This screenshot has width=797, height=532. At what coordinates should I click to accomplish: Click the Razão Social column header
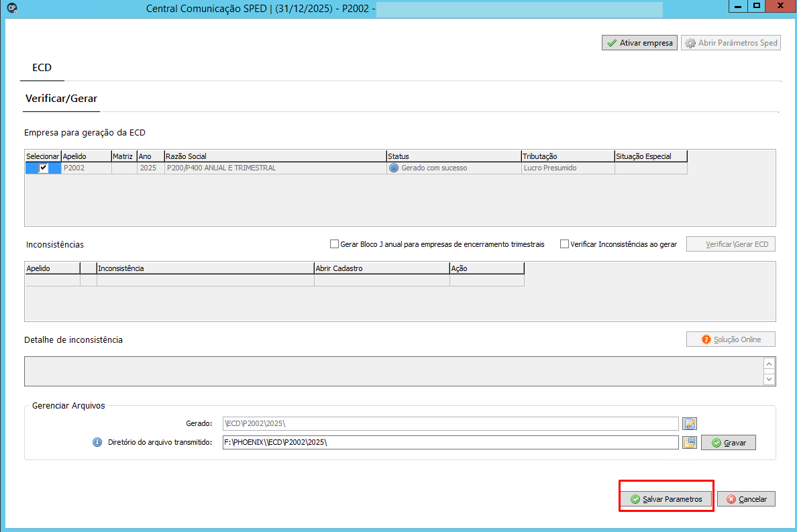pos(276,156)
